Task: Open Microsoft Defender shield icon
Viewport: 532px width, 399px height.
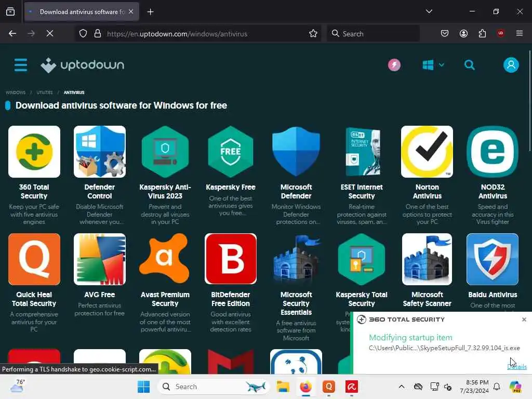Action: point(296,152)
